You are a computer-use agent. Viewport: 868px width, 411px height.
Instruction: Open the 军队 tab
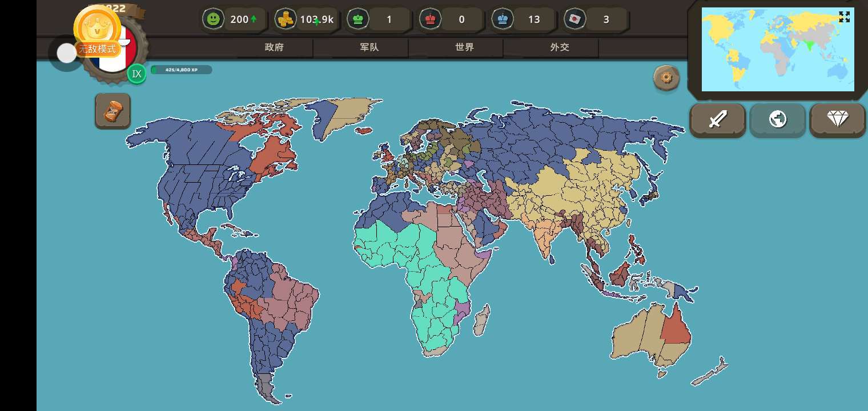click(x=369, y=47)
